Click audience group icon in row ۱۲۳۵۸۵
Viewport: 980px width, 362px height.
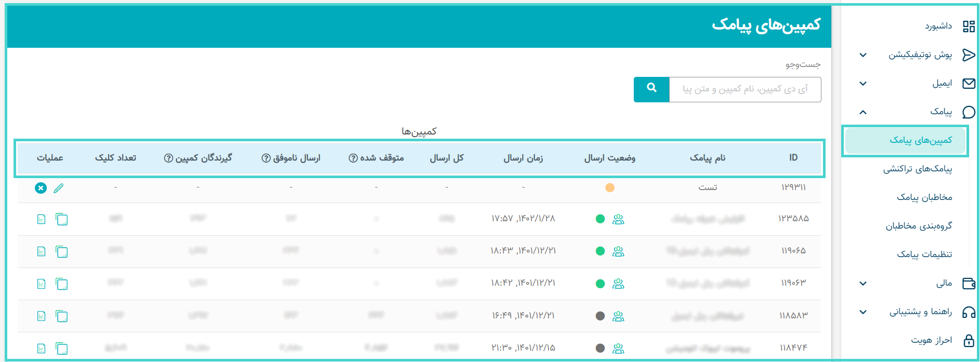click(618, 219)
